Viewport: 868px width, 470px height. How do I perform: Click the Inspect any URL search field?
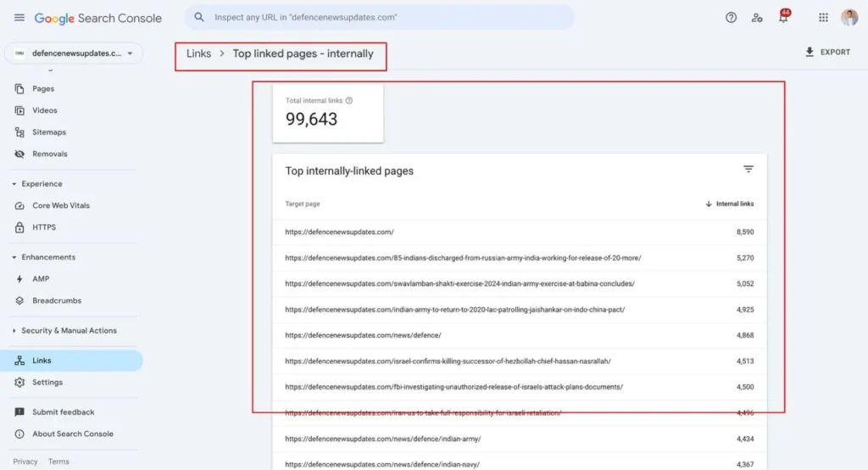(x=379, y=17)
